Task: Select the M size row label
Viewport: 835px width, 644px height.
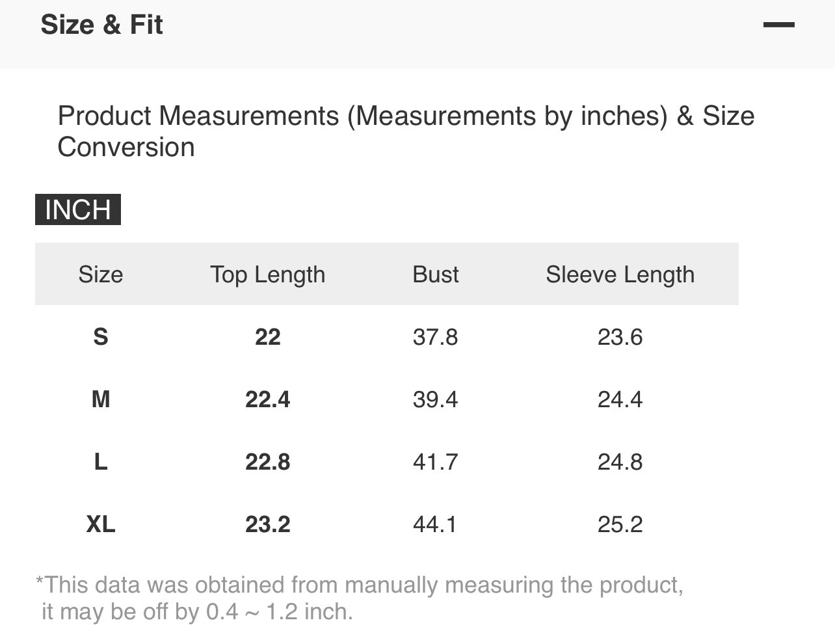Action: 101,399
